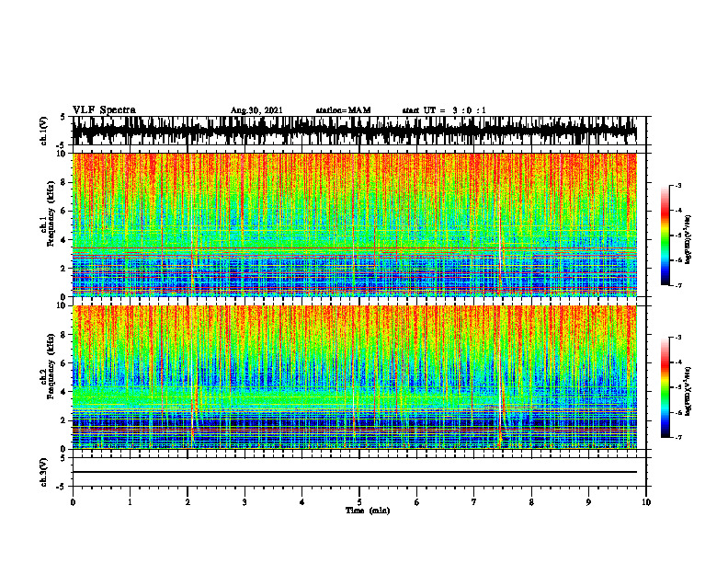
Task: Click the ch.2 frequency axis "4" tick label
Action: pyautogui.click(x=63, y=392)
